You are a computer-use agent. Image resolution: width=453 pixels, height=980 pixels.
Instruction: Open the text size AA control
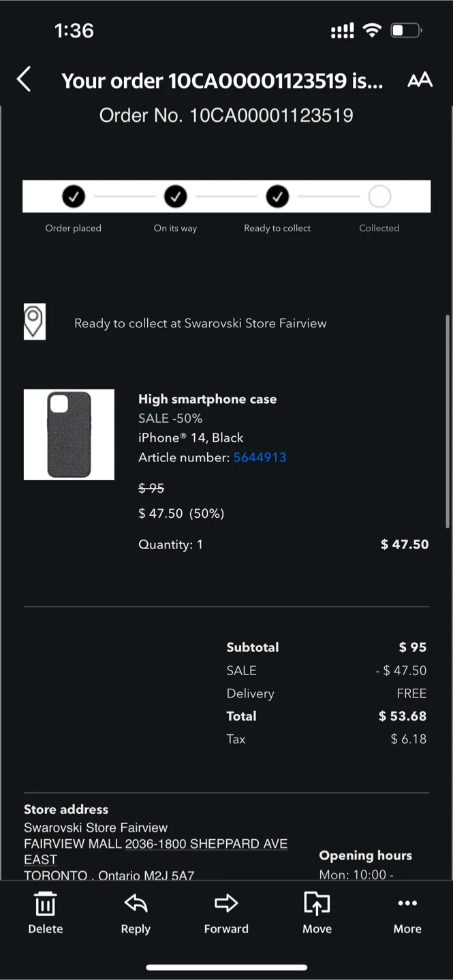pos(420,80)
